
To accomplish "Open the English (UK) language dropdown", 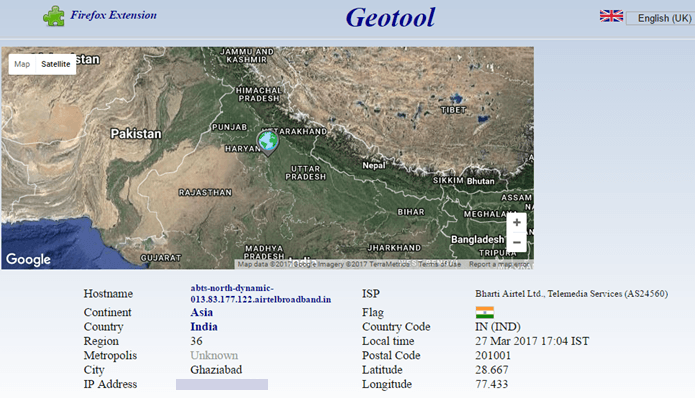I will [660, 18].
